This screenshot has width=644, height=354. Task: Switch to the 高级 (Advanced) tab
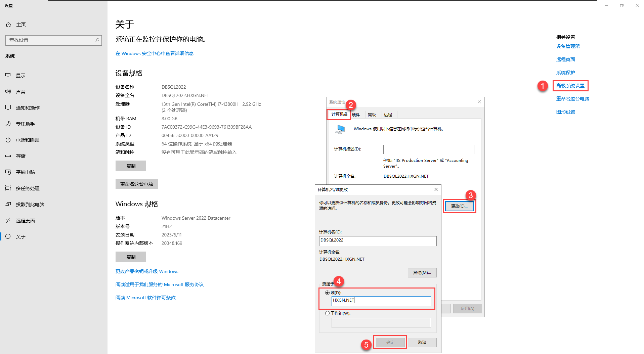point(372,115)
